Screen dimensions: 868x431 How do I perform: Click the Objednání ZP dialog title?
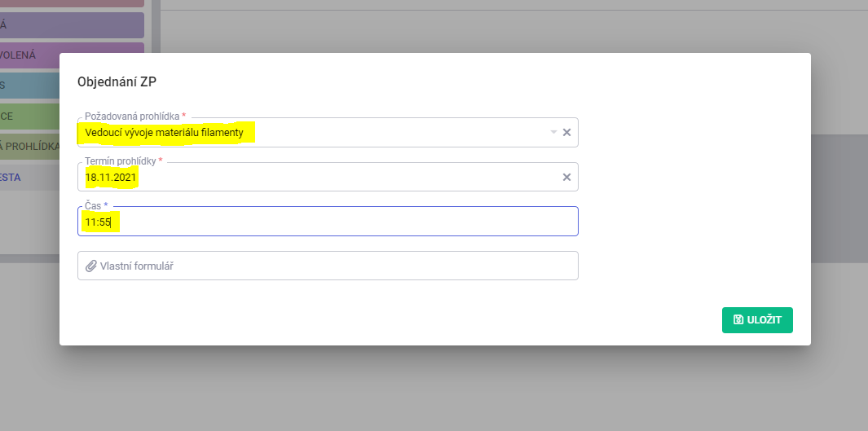(117, 82)
